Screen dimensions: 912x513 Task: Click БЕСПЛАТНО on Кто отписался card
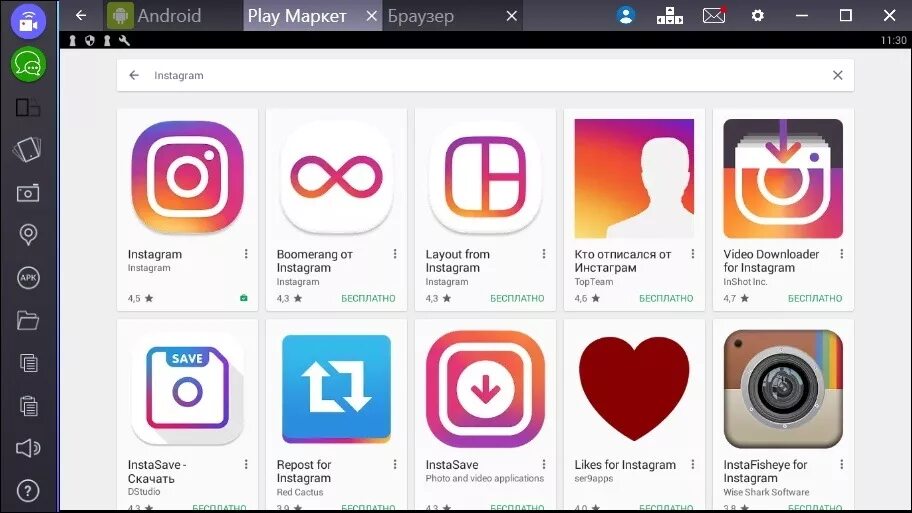[666, 298]
